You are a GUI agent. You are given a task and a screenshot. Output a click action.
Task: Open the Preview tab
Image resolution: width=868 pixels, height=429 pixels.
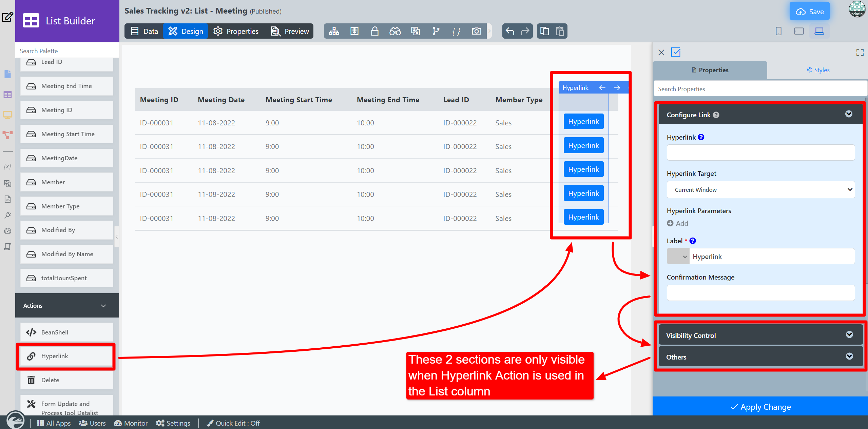290,31
